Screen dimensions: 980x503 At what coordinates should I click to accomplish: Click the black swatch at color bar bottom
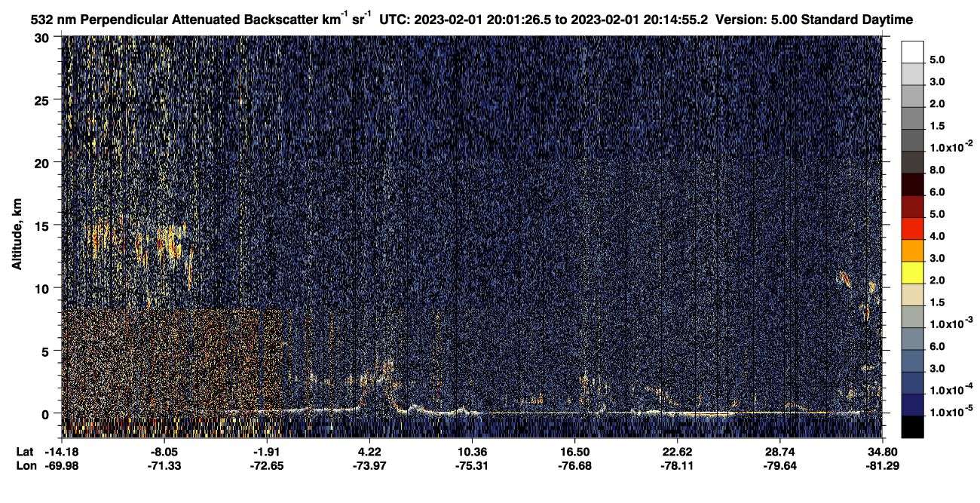pos(912,428)
